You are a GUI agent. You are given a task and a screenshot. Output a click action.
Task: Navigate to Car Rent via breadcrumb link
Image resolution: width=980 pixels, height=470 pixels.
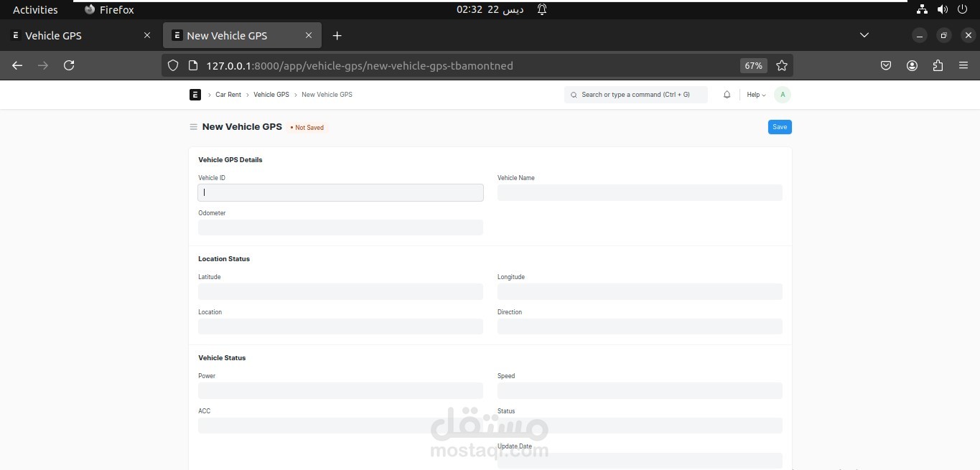tap(228, 94)
